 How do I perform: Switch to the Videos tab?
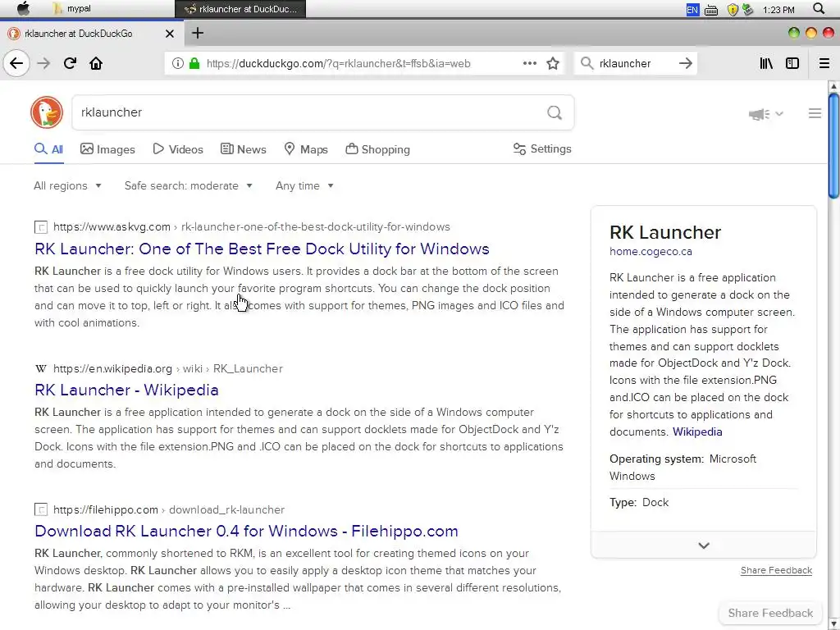pos(178,149)
